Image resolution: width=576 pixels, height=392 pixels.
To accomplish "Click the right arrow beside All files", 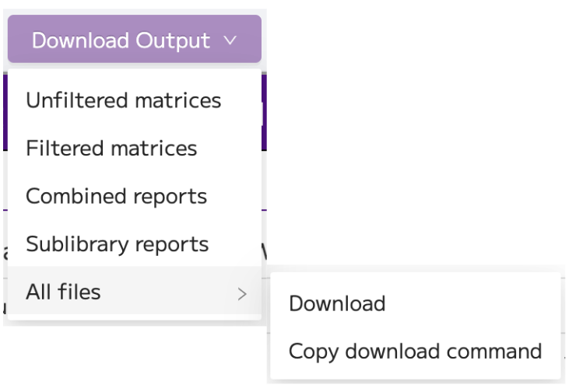I will 242,294.
